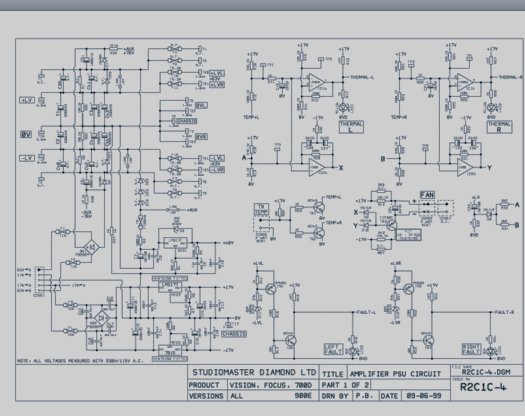Click the op-amp symbol driving THERMAL-R
Viewport: 525px width, 416px height.
[465, 82]
